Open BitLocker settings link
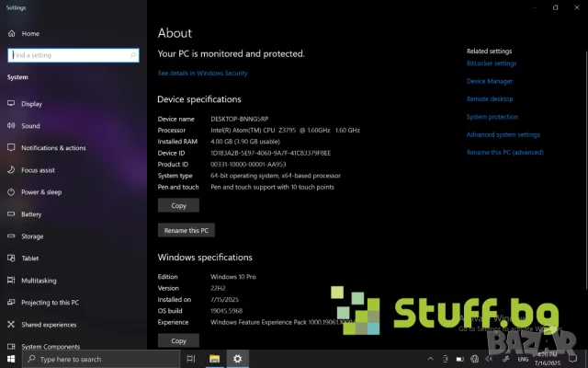This screenshot has width=588, height=368. click(492, 63)
